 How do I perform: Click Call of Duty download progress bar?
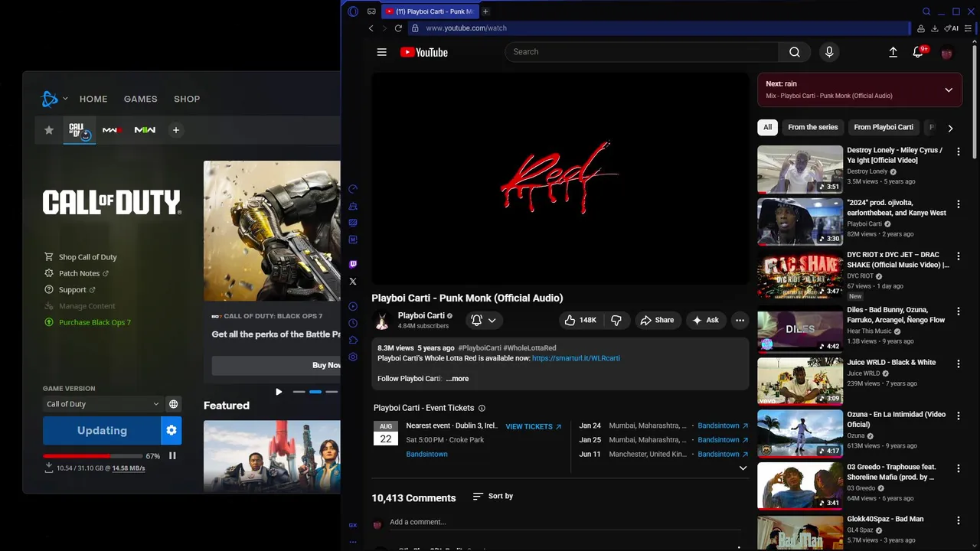pyautogui.click(x=93, y=456)
